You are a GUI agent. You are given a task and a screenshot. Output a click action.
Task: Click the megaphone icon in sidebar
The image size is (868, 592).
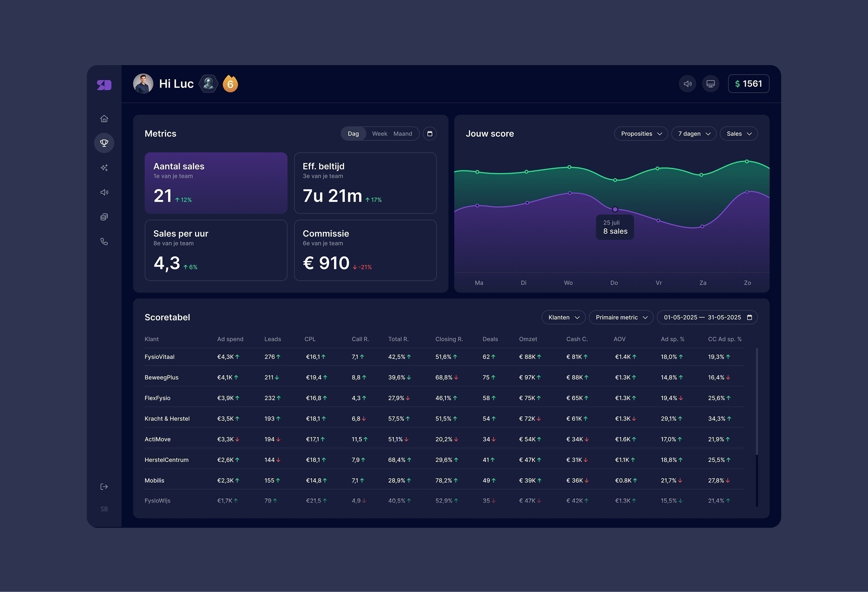point(104,192)
